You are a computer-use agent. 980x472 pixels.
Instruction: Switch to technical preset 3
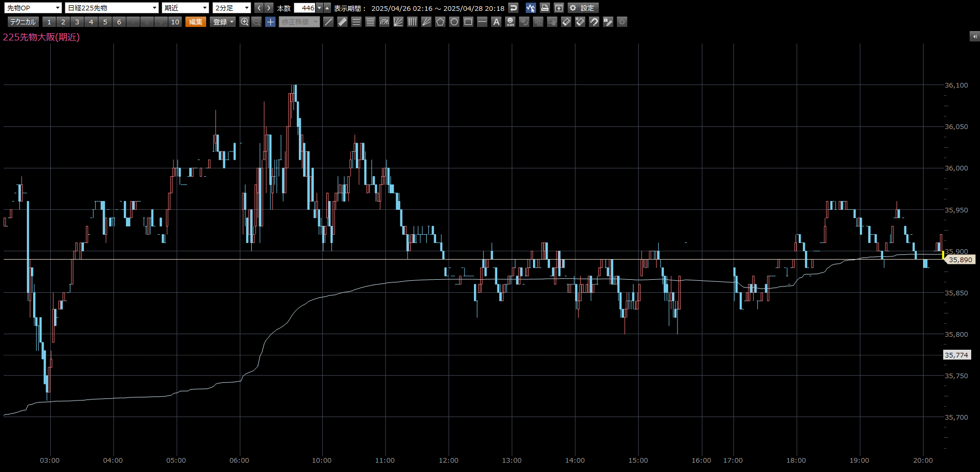pos(77,22)
